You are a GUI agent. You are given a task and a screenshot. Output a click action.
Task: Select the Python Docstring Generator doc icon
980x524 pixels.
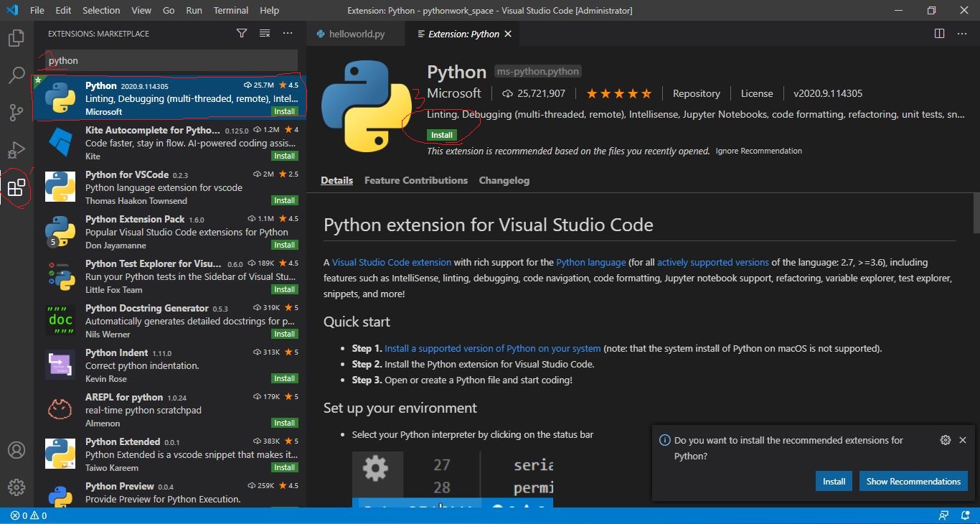pyautogui.click(x=60, y=321)
